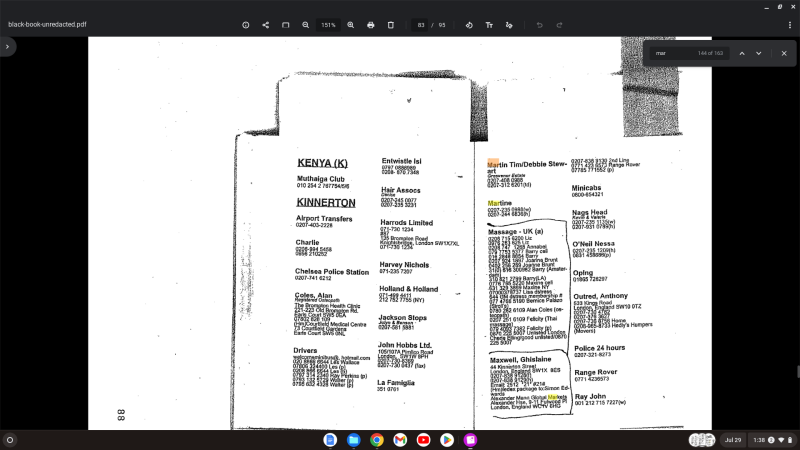The height and width of the screenshot is (450, 800).
Task: Open the ChromeOS launcher button
Action: 10,440
